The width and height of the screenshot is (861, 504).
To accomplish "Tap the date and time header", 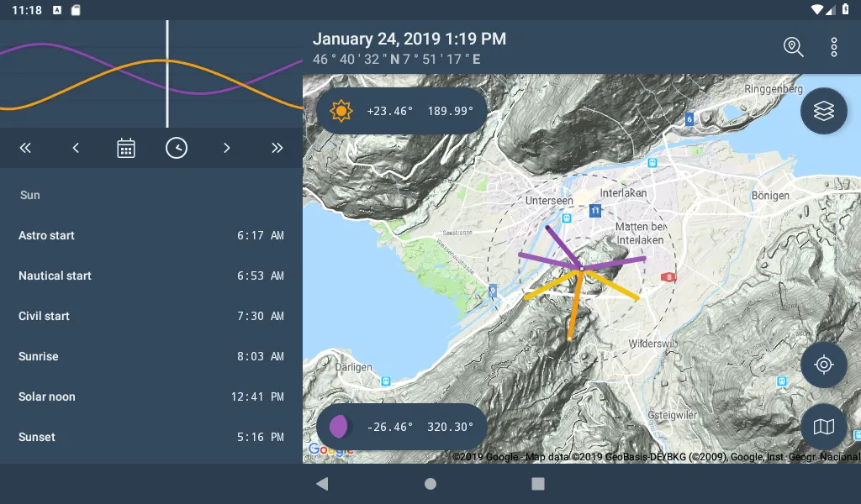I will click(x=409, y=39).
